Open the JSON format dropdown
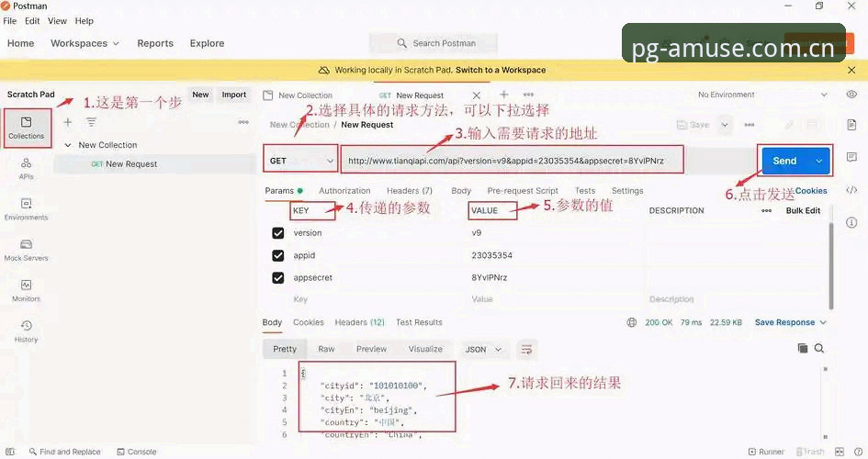The height and width of the screenshot is (459, 868). [x=483, y=350]
